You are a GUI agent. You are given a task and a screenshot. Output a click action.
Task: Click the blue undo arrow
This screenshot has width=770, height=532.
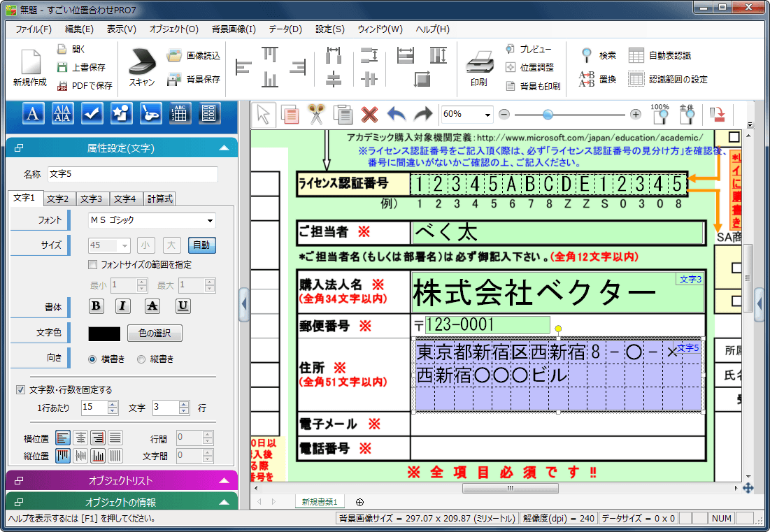pyautogui.click(x=397, y=115)
